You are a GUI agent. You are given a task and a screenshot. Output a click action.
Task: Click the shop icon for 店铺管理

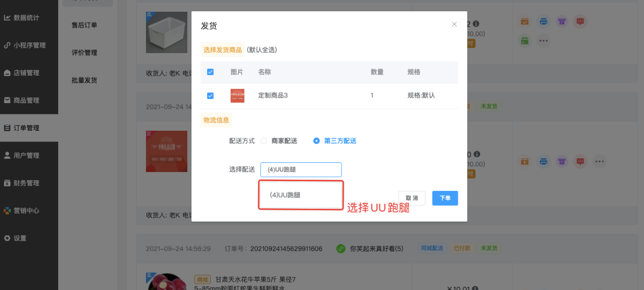pos(7,73)
